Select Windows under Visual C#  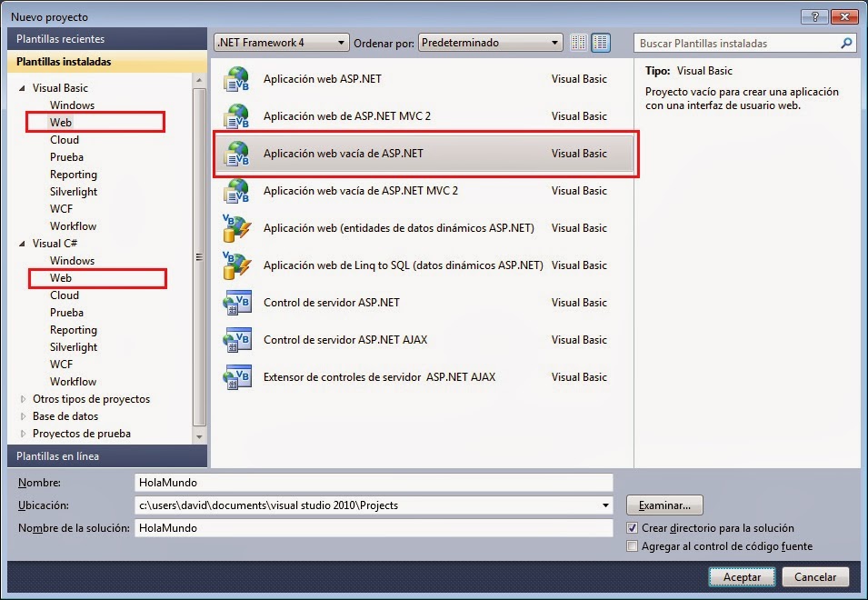[x=72, y=261]
